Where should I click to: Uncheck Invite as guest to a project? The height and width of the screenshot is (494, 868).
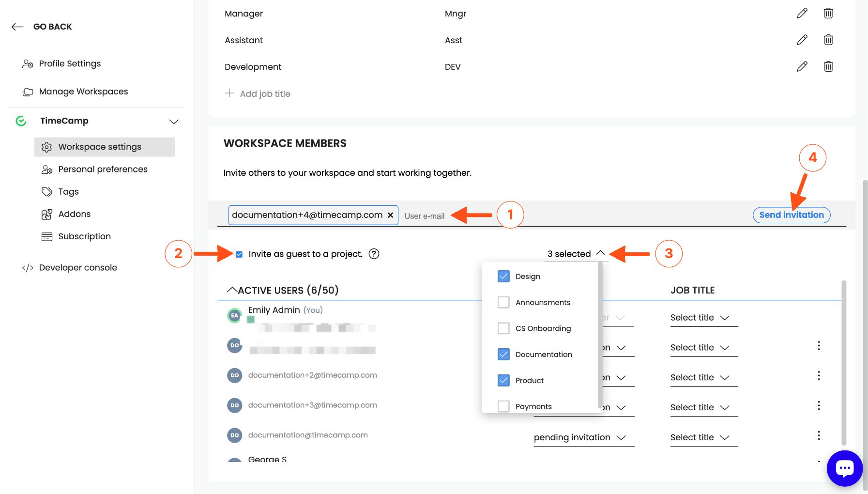pos(239,254)
